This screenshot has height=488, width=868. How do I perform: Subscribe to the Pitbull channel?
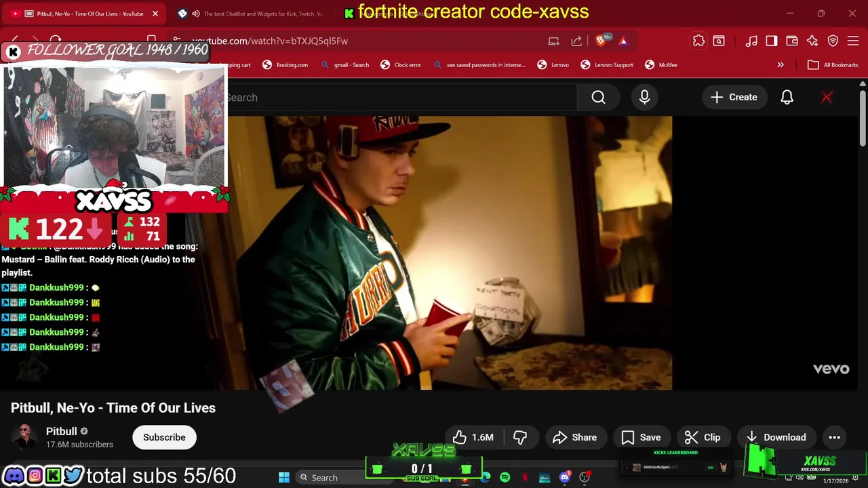164,437
